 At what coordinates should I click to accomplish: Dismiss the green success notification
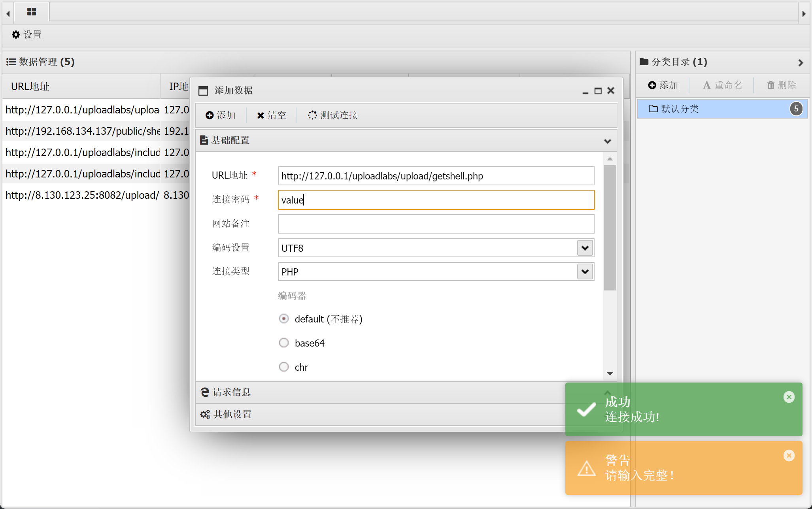[x=789, y=397]
